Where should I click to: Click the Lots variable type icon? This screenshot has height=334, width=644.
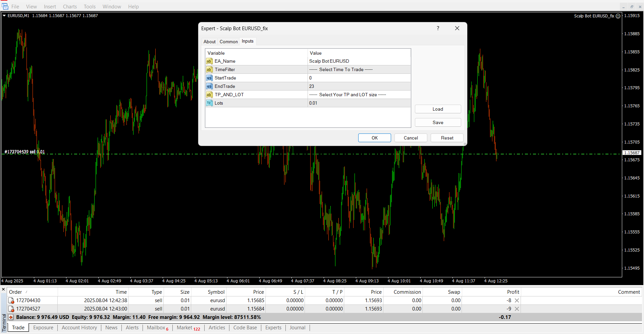(x=209, y=103)
